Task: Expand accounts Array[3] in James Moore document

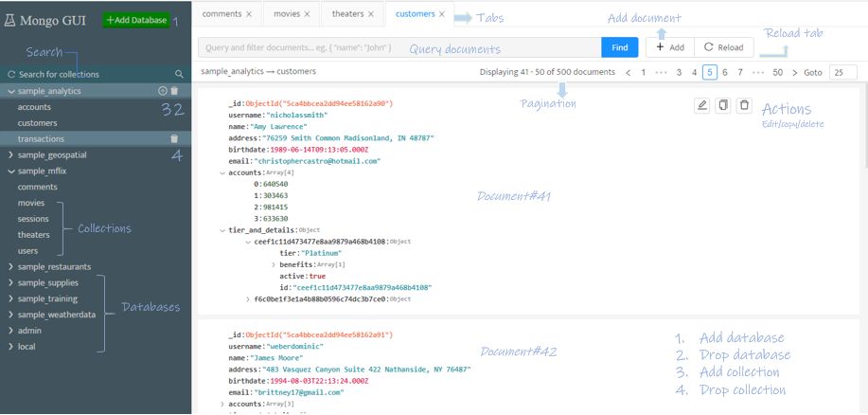Action: tap(222, 405)
